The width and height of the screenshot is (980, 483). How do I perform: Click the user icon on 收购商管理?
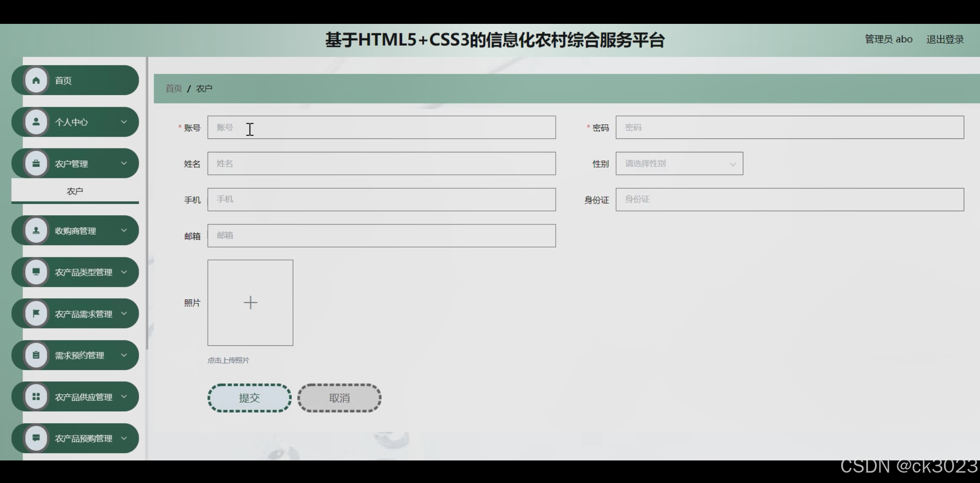(x=36, y=230)
